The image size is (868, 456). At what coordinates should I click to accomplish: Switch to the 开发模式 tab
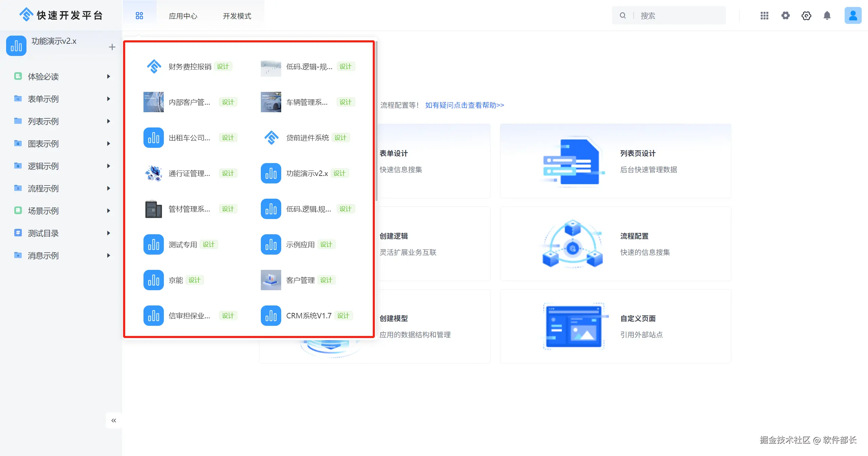coord(237,16)
